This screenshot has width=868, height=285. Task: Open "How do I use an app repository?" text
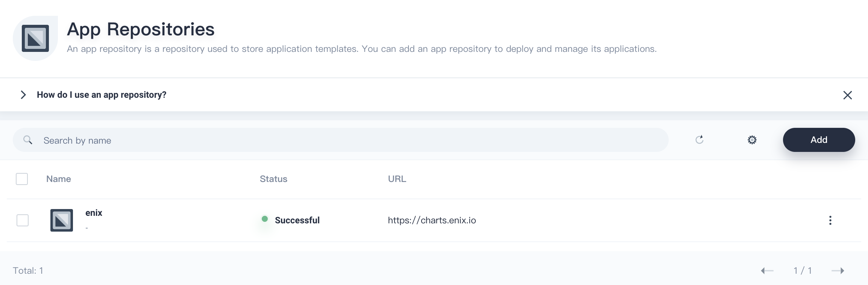[x=102, y=95]
